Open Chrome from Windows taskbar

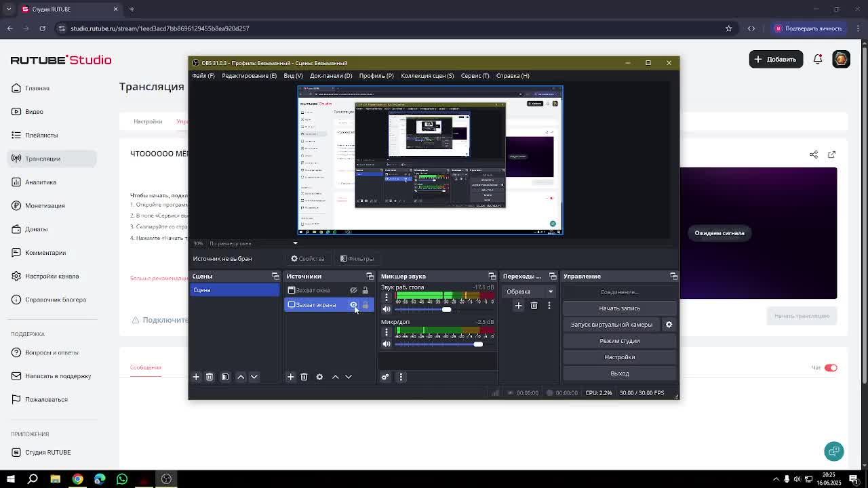coord(77,479)
